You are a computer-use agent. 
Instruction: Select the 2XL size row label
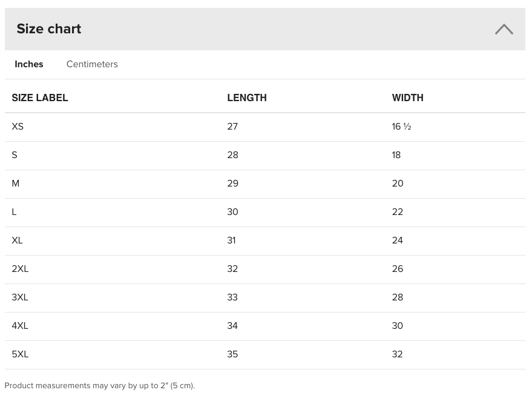pos(20,269)
